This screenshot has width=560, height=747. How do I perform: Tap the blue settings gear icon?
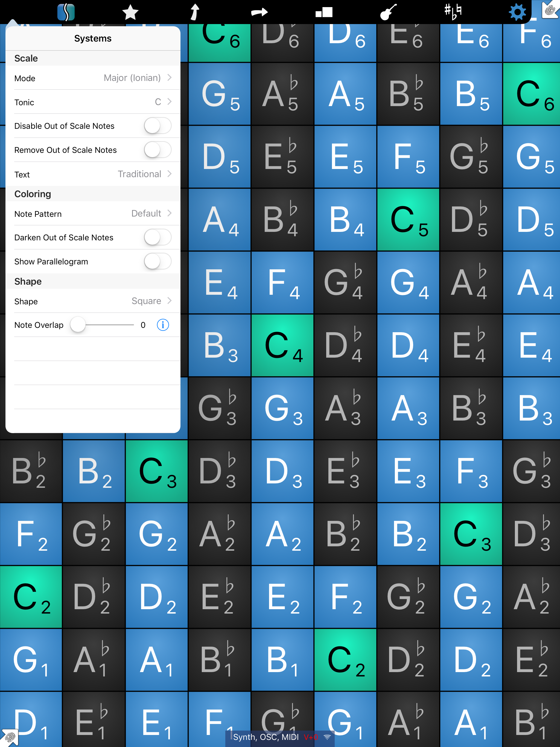coord(517,13)
